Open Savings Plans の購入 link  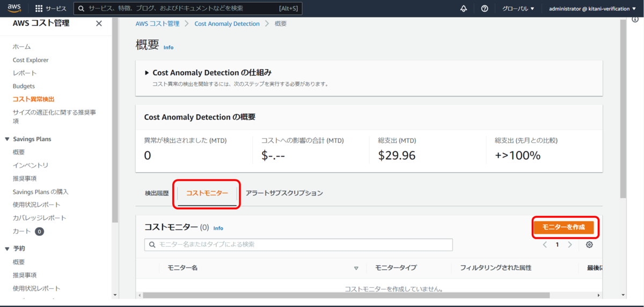pos(41,192)
